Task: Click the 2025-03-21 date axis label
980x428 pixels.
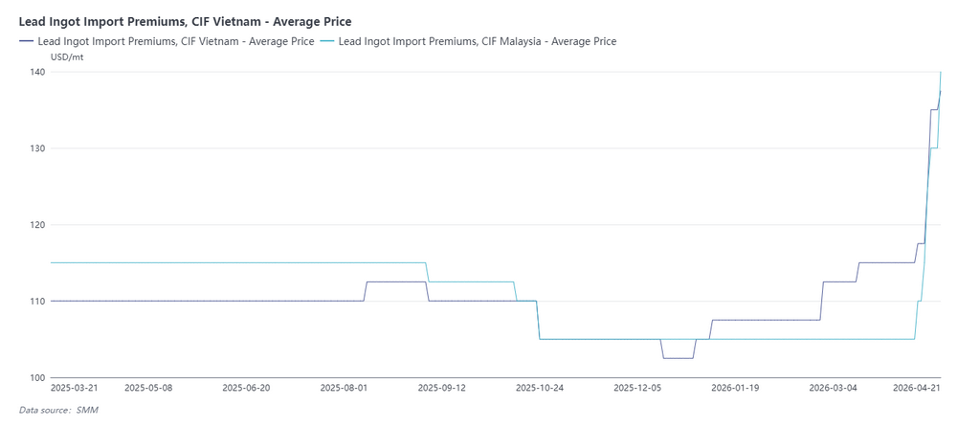Action: click(74, 389)
